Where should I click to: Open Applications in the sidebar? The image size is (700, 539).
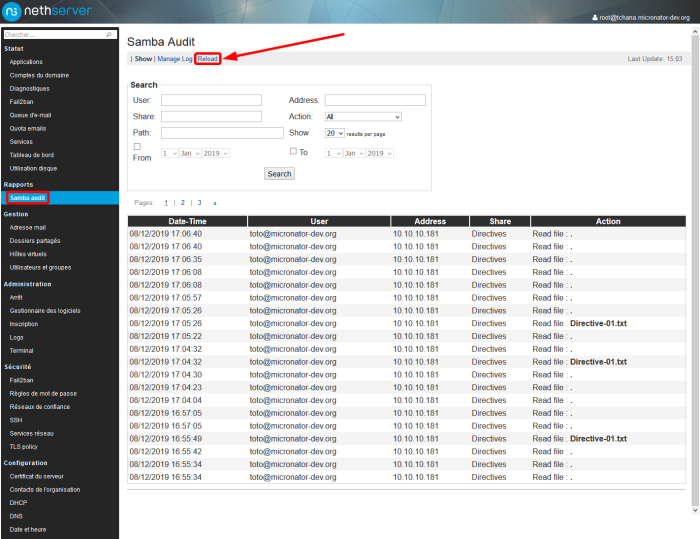(x=26, y=62)
